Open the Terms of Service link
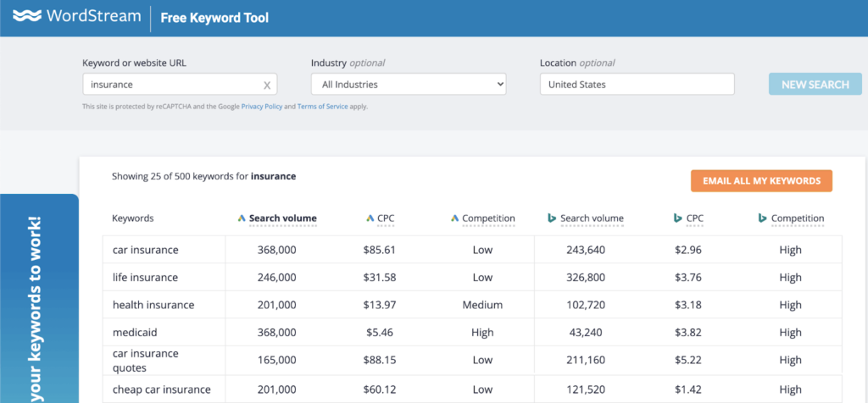The image size is (868, 403). (323, 107)
